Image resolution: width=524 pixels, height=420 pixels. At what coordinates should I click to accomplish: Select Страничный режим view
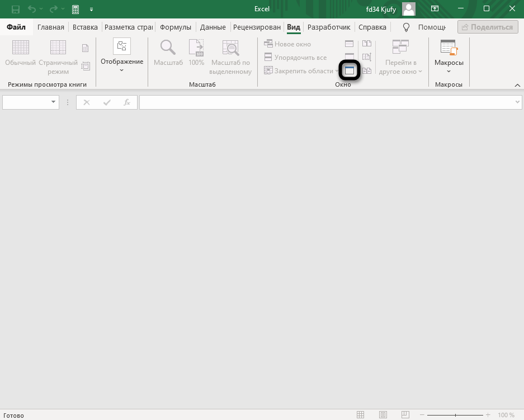pyautogui.click(x=58, y=57)
